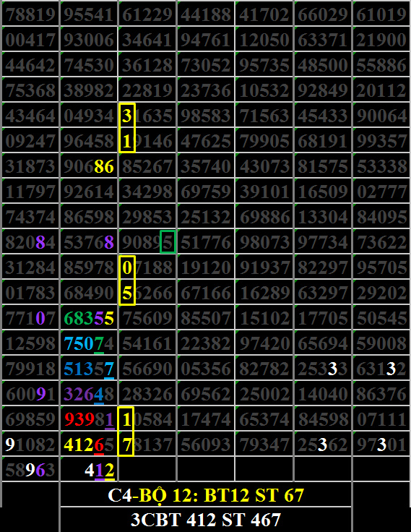Click the cell with highlighted 90686
Screen dimensions: 411x532
pyautogui.click(x=89, y=166)
